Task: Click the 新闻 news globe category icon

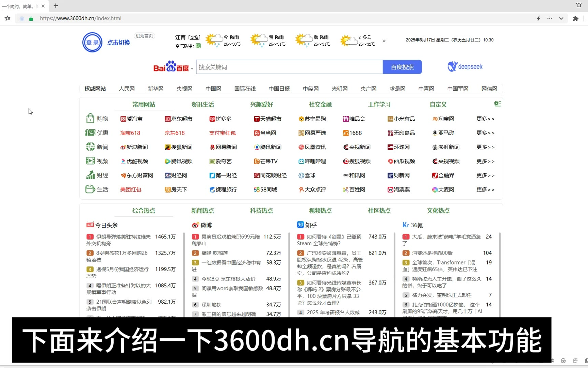Action: coord(90,147)
